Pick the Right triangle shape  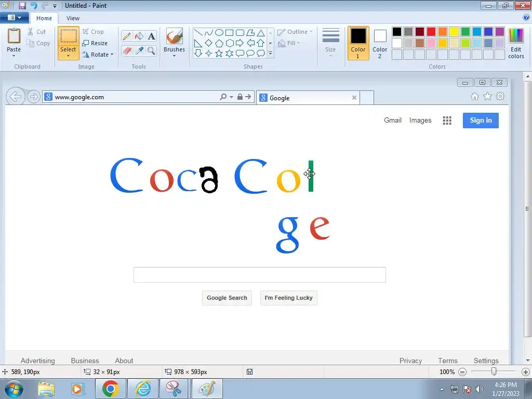pos(198,43)
